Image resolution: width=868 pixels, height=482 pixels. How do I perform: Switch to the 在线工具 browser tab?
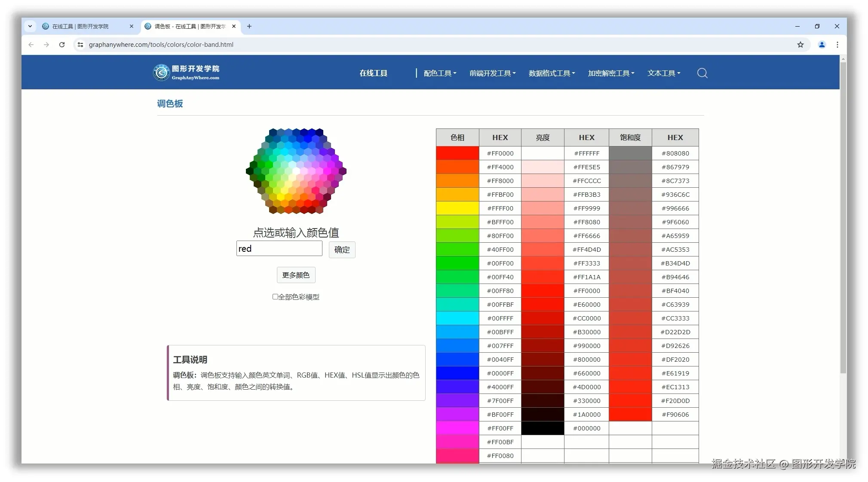82,26
